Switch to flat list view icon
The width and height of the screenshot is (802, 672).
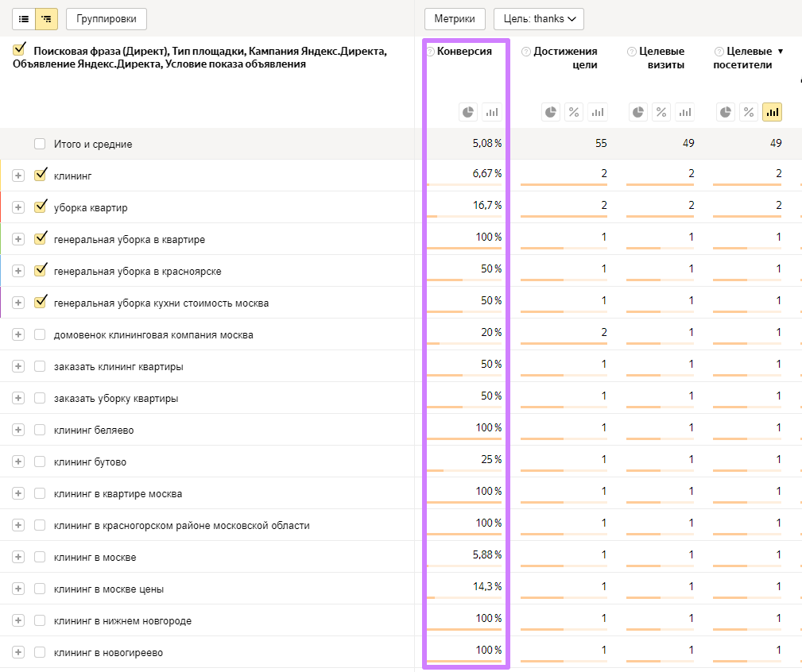pyautogui.click(x=24, y=18)
